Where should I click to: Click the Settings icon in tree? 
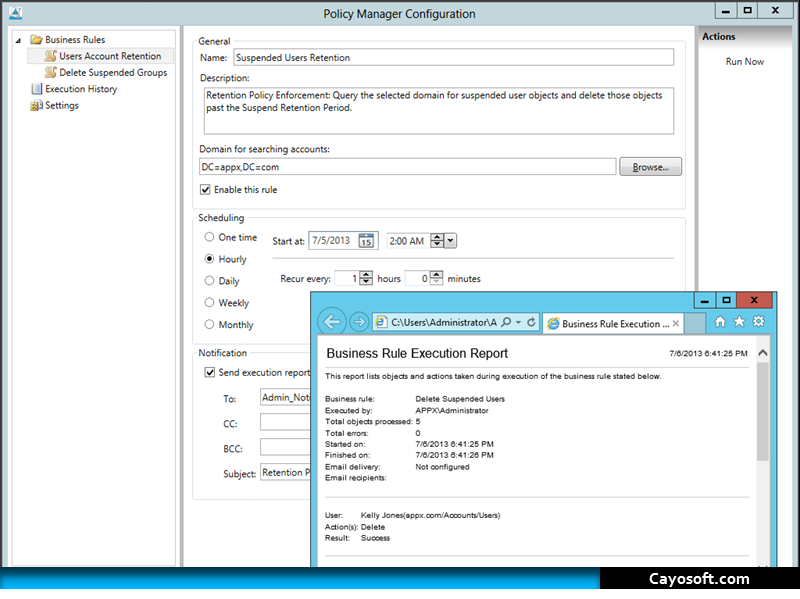[x=36, y=106]
